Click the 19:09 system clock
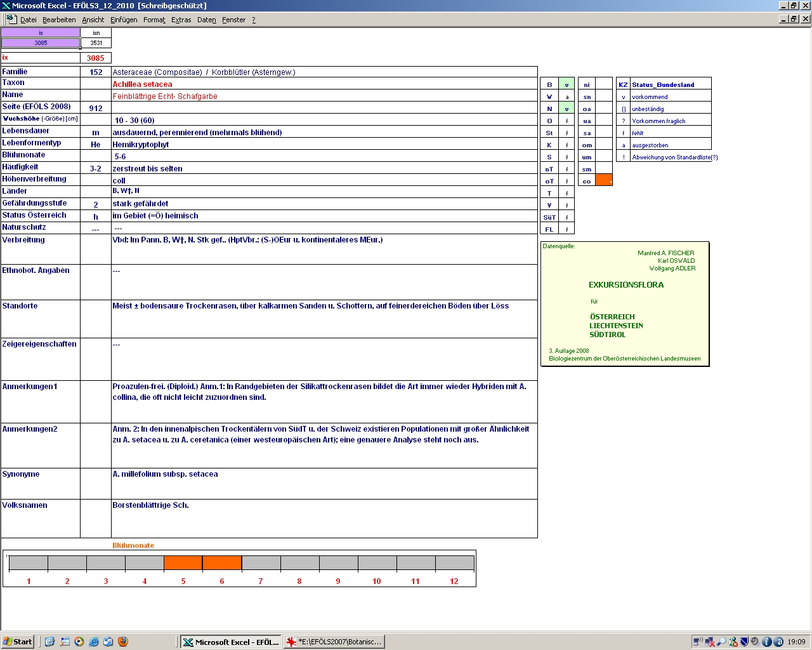Image resolution: width=812 pixels, height=650 pixels. (796, 642)
